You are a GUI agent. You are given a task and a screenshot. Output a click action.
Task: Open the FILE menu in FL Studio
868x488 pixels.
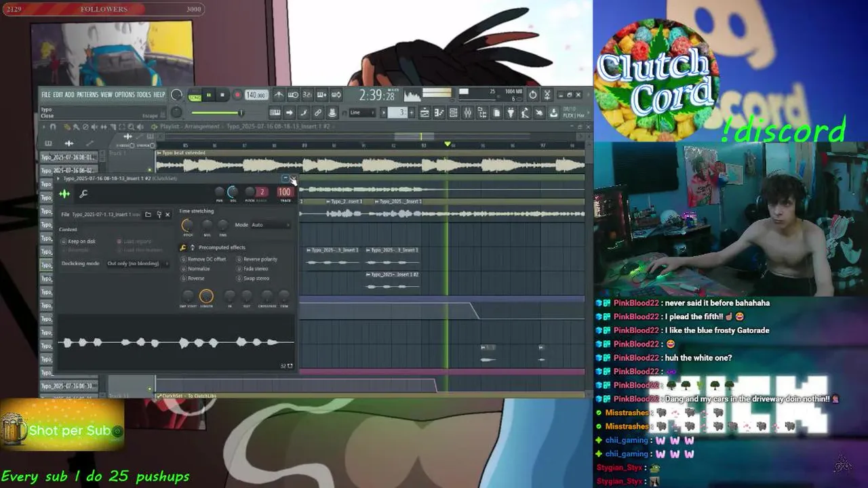[x=46, y=95]
